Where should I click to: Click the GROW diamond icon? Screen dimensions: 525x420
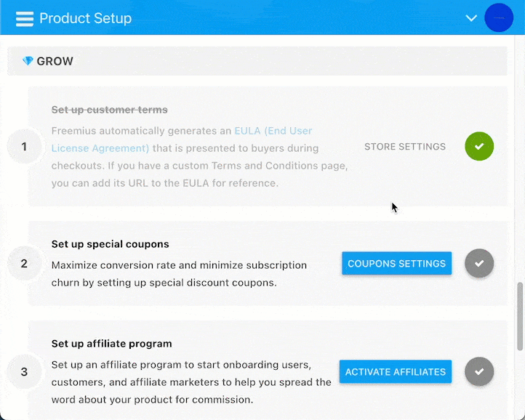28,61
